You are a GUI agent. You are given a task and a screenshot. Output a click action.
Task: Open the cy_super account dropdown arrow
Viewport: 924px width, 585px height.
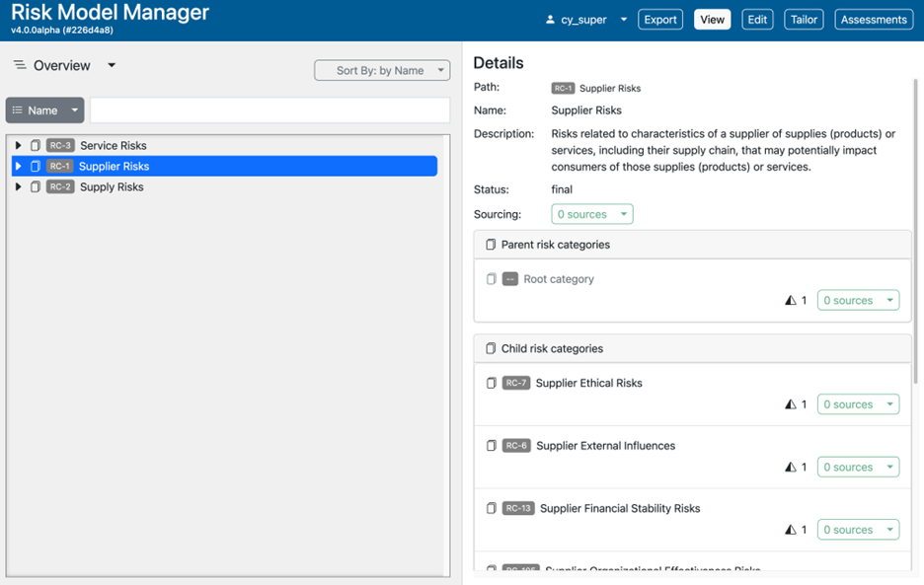(x=624, y=20)
